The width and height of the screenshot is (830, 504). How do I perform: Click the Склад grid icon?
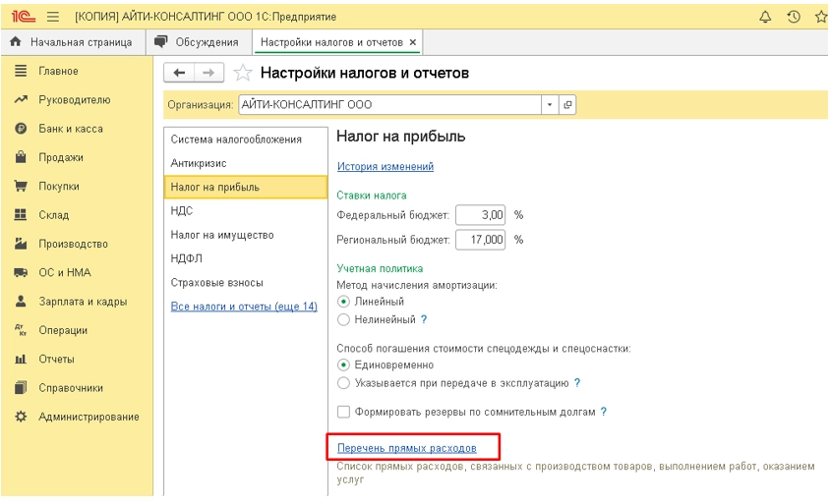tap(21, 215)
